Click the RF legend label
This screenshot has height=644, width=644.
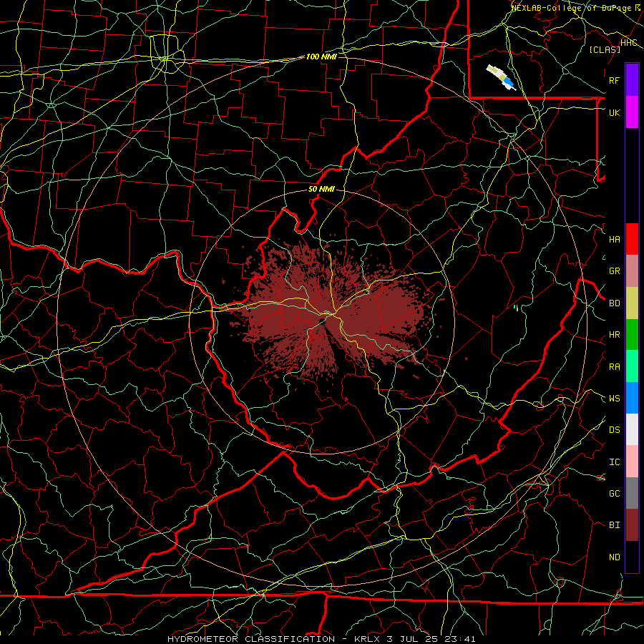coord(614,80)
